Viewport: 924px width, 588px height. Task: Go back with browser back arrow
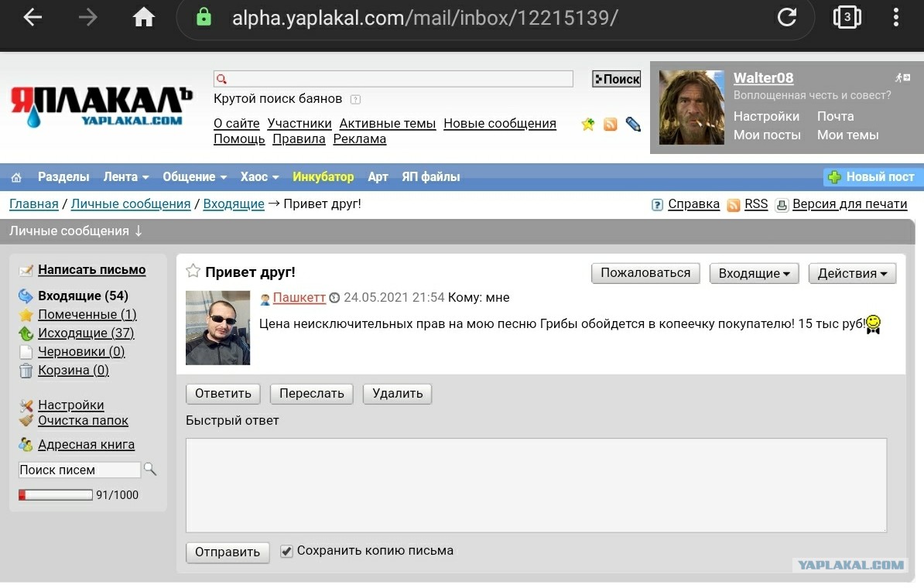[33, 17]
